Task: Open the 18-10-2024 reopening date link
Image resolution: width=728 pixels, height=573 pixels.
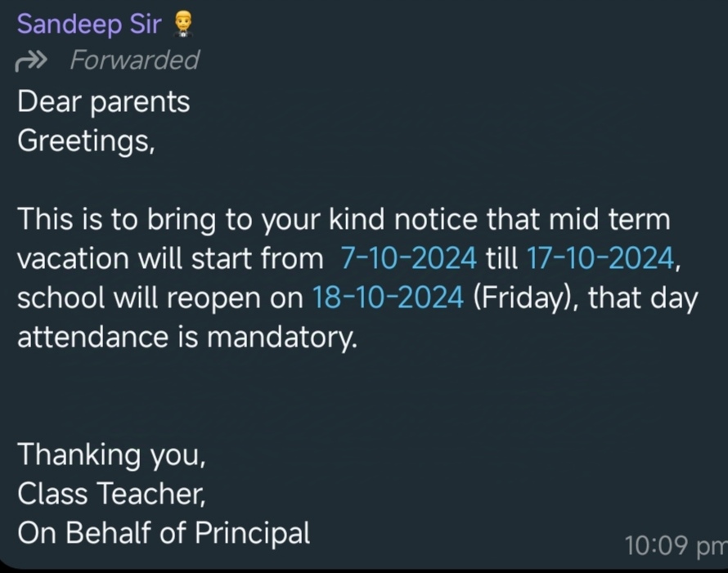Action: (x=389, y=298)
